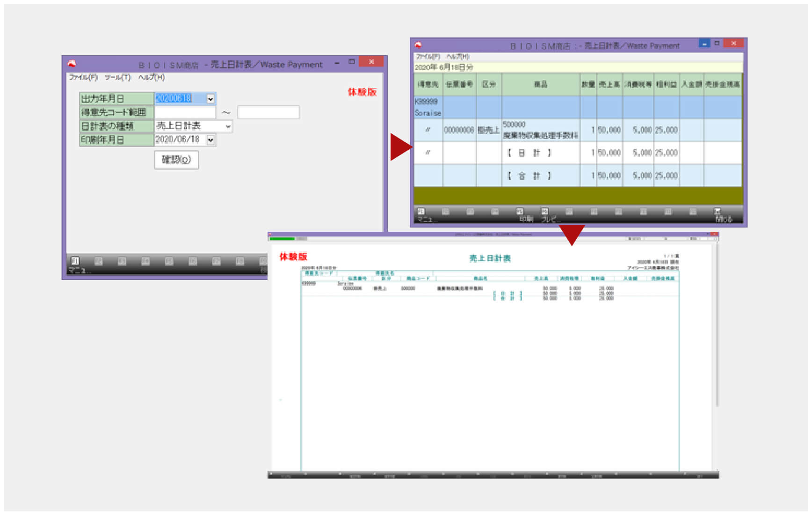Click 閉じる close icon in results toolbar
Image resolution: width=812 pixels, height=515 pixels.
pyautogui.click(x=718, y=212)
